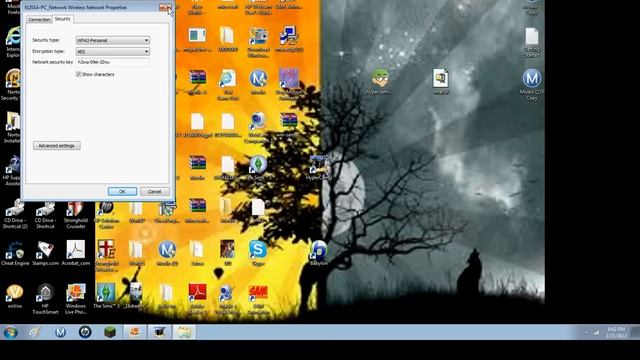Select the green-hat cartoon face desktop icon

point(380,82)
